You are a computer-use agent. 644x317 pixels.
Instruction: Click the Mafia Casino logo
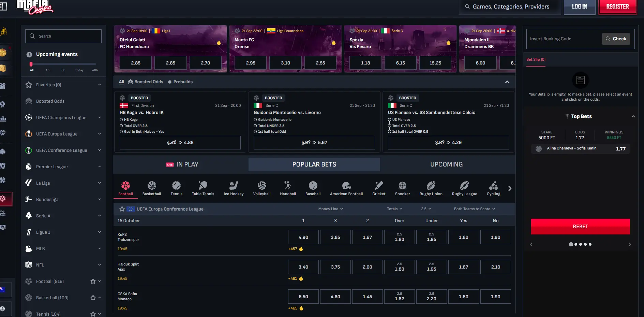point(35,7)
